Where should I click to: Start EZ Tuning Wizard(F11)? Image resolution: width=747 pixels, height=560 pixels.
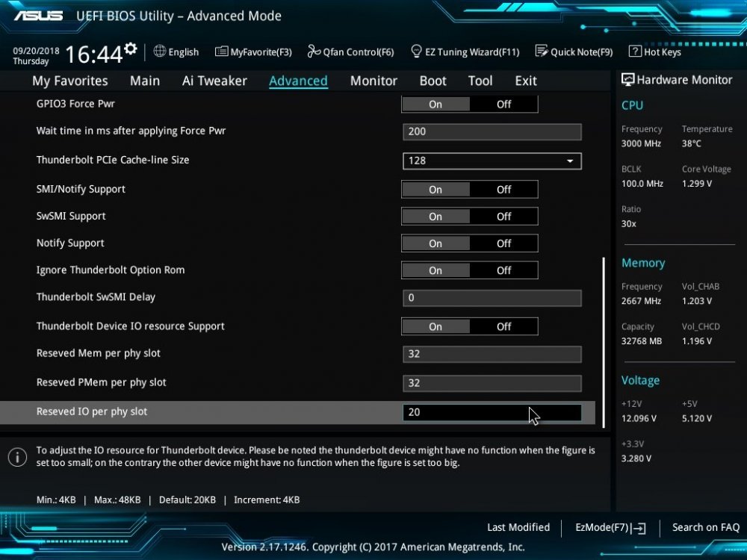(x=472, y=52)
